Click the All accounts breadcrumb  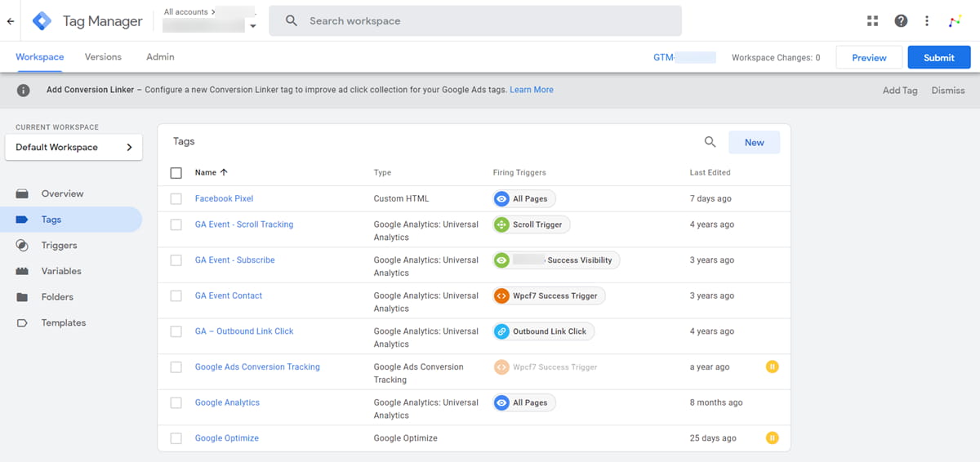tap(187, 12)
